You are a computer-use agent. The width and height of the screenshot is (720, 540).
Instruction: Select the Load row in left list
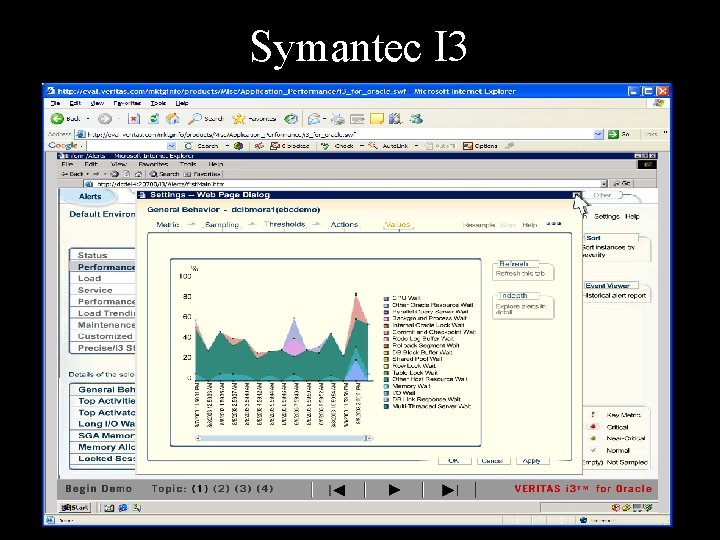(x=103, y=278)
